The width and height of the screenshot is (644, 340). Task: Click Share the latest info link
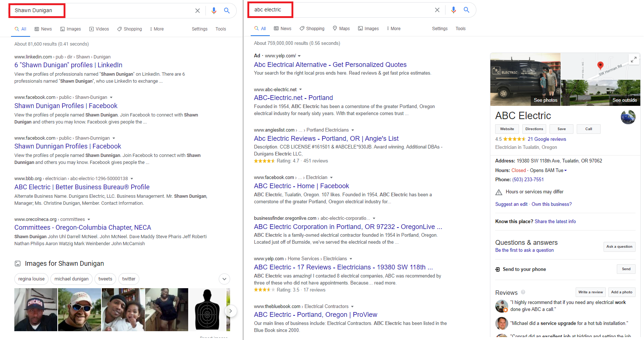555,222
